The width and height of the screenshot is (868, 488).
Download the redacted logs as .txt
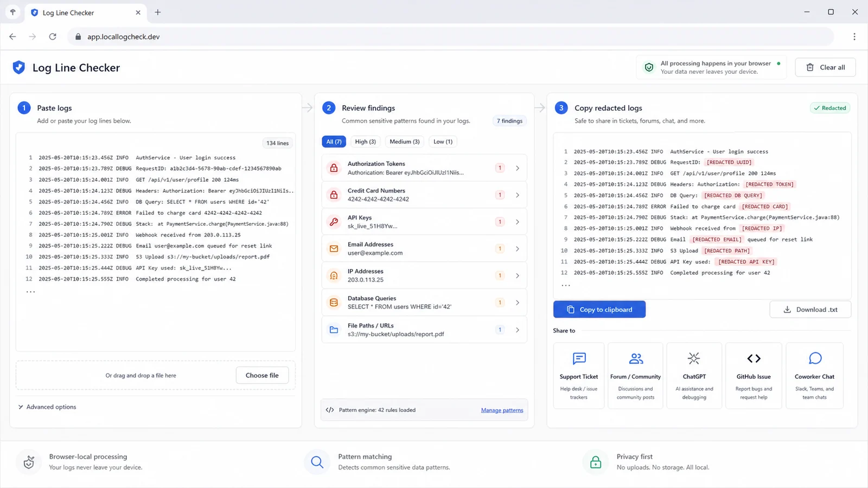[810, 310]
